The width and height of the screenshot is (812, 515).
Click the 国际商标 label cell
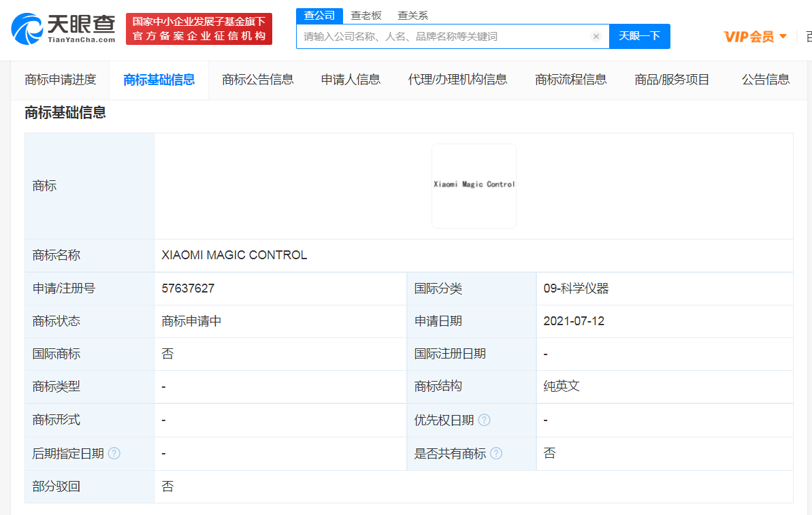coord(90,354)
